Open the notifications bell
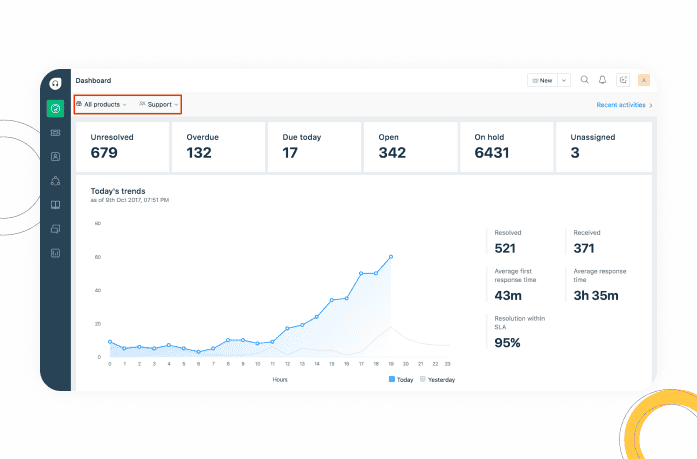This screenshot has height=459, width=697. coord(602,80)
